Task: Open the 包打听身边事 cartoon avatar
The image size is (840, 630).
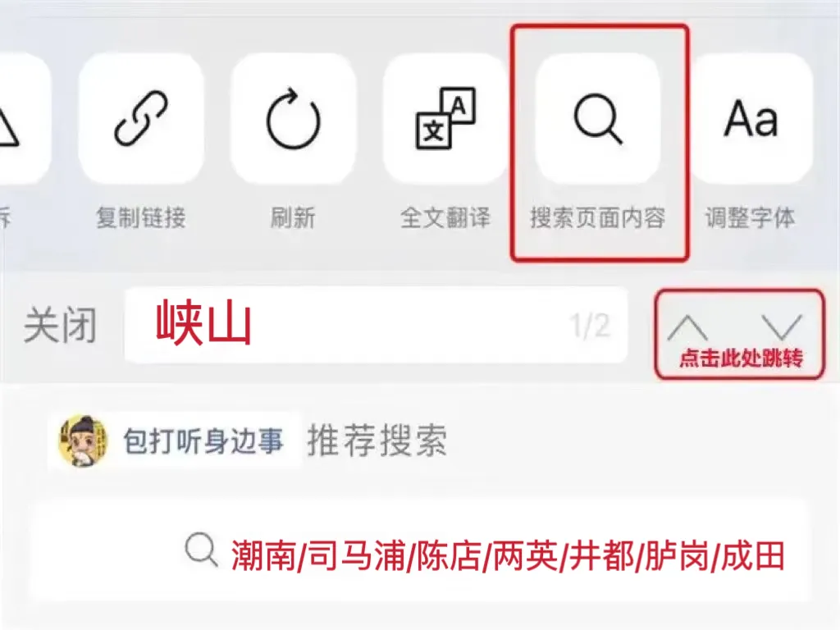Action: point(83,441)
